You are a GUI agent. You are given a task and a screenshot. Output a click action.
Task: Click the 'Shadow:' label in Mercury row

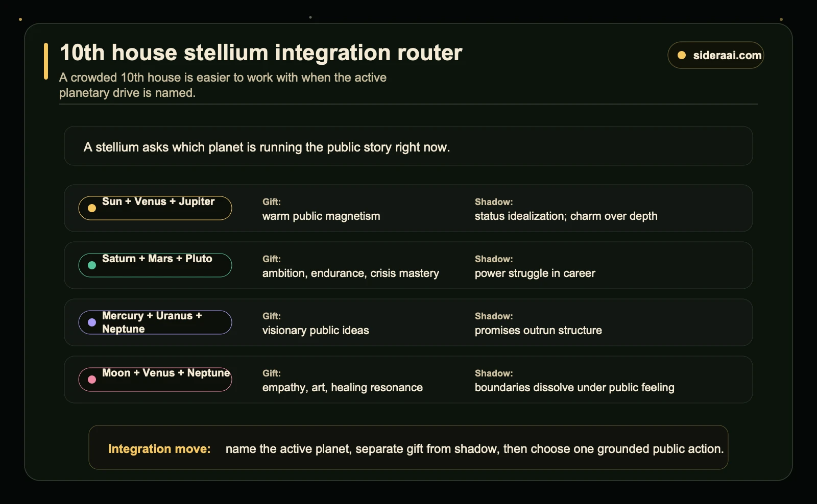(x=494, y=316)
